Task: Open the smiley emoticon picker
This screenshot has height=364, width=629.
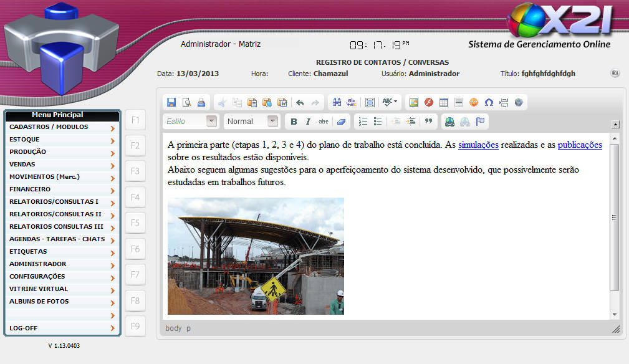Action: click(474, 103)
